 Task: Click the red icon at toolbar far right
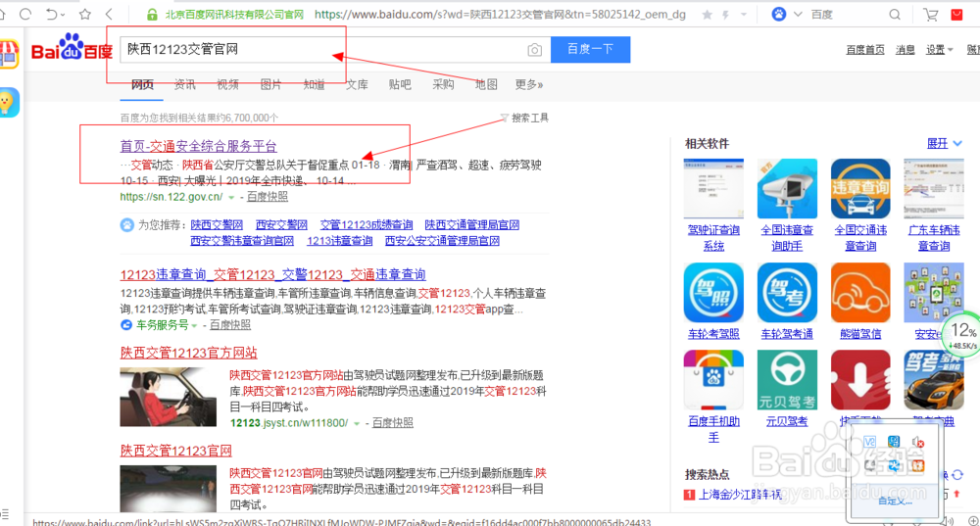pos(956,15)
